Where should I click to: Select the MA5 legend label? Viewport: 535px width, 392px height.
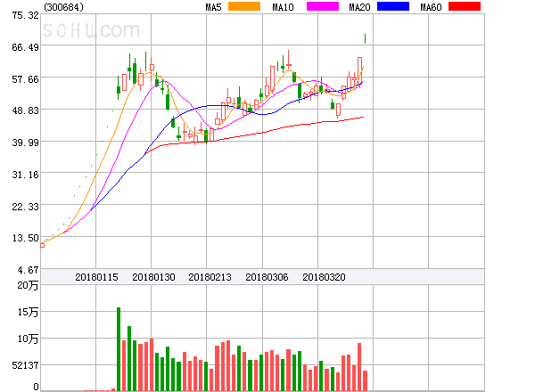[213, 7]
